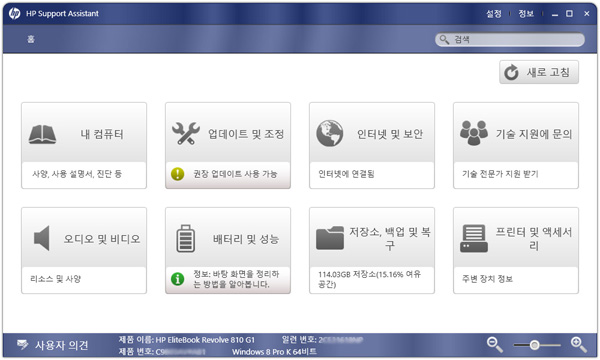Click the zoom in magnifier icon

[579, 344]
